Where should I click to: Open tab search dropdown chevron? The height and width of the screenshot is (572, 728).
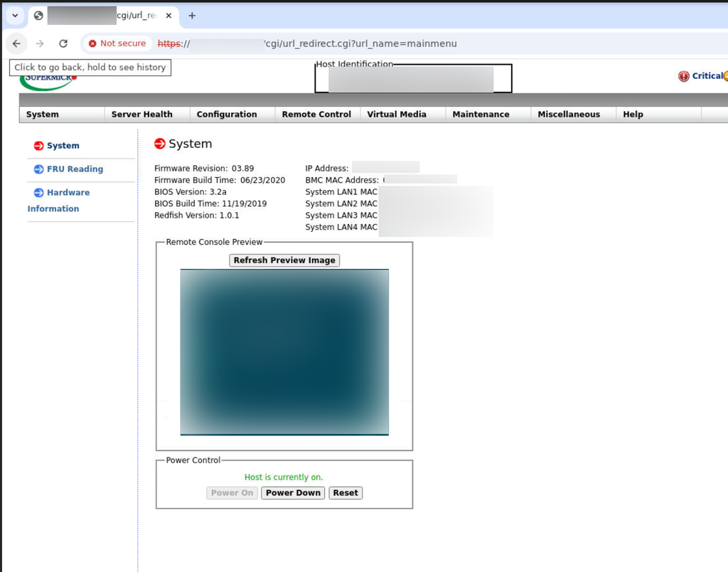click(x=15, y=16)
